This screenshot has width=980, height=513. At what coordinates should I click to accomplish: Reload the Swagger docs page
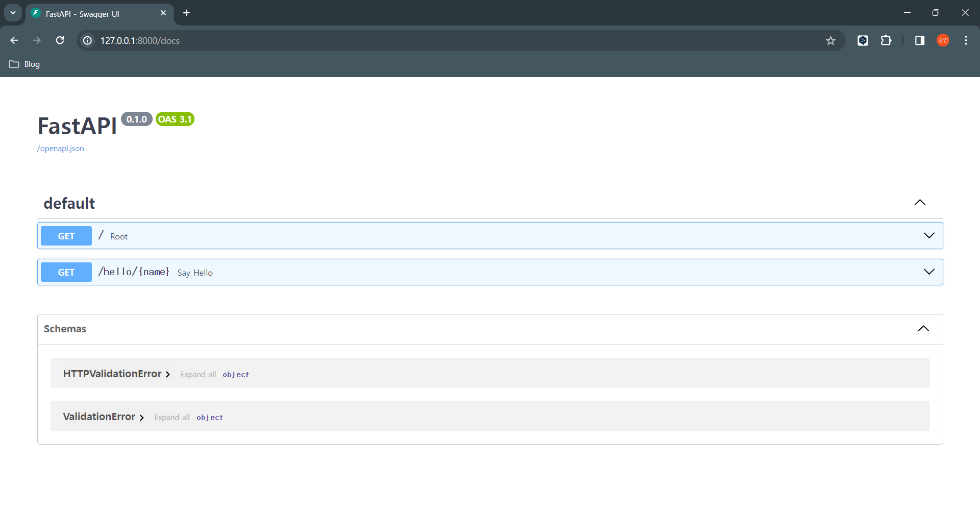coord(60,40)
